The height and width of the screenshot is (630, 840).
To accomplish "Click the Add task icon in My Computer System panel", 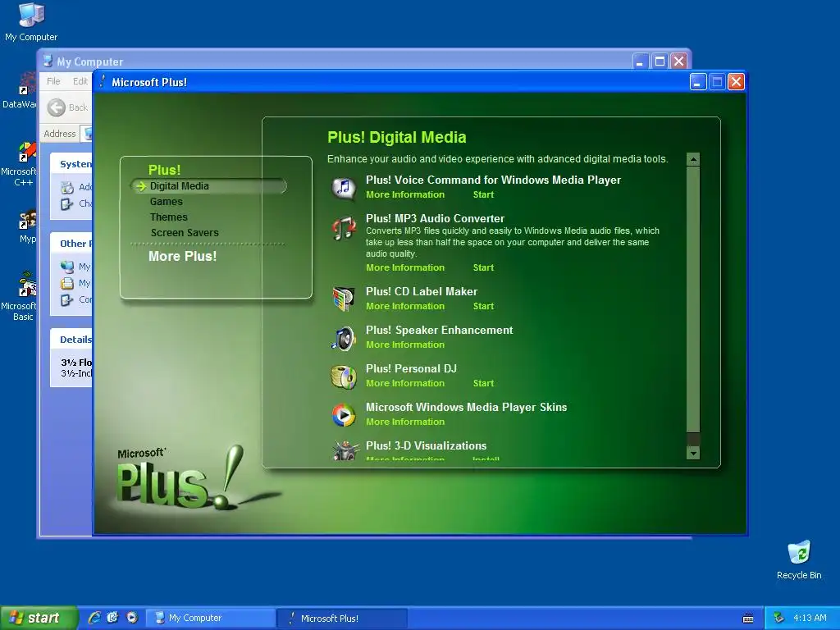I will point(67,188).
